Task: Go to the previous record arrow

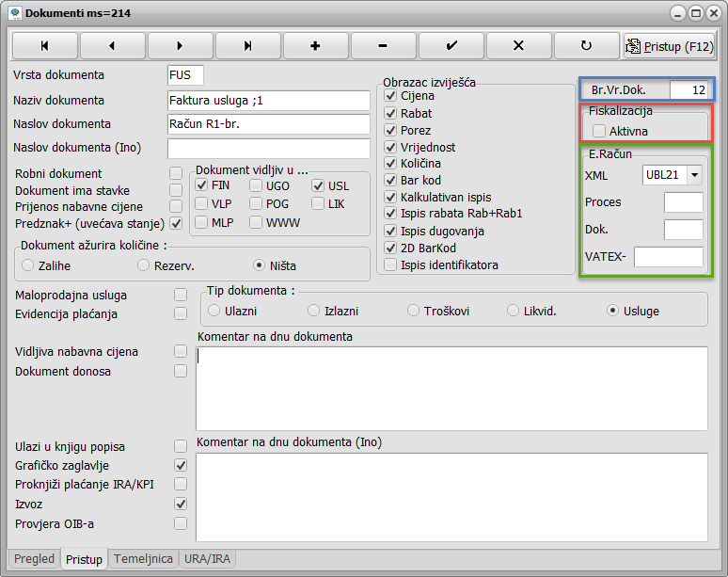Action: coord(112,45)
